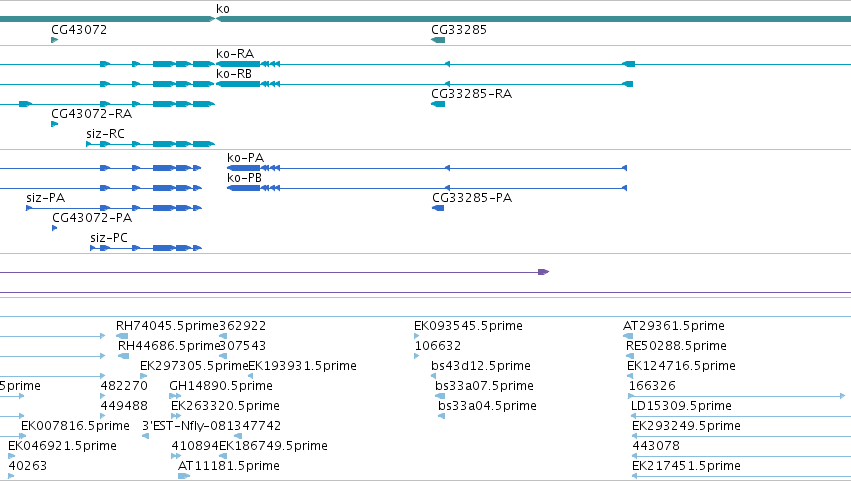Open EST LD15309.5prime
This screenshot has height=481, width=851.
click(681, 407)
